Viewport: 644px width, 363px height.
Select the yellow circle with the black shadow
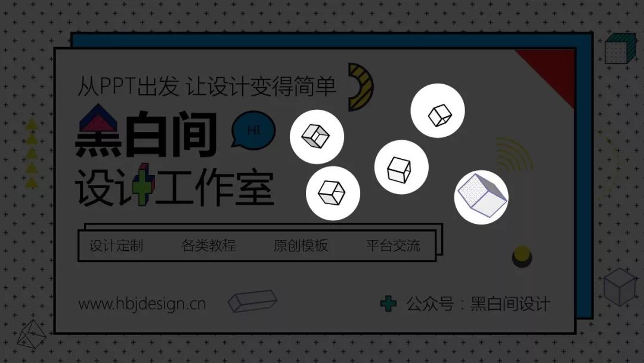[x=522, y=257]
